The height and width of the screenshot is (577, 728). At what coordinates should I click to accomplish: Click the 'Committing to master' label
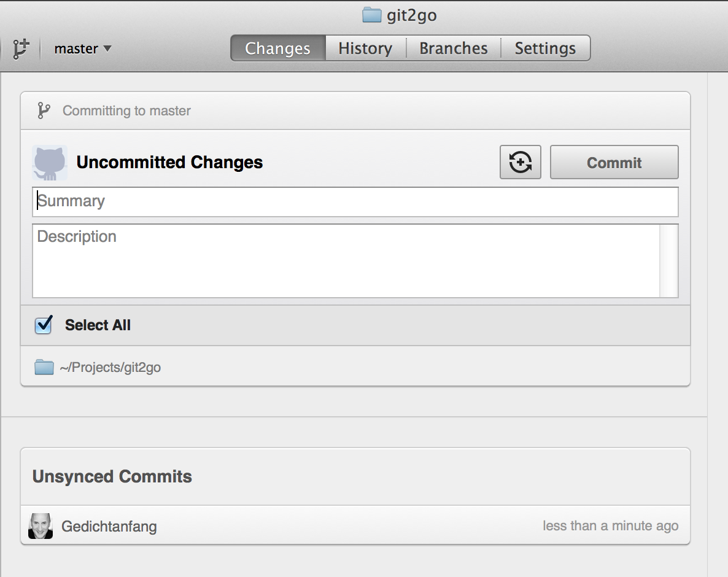click(x=126, y=110)
